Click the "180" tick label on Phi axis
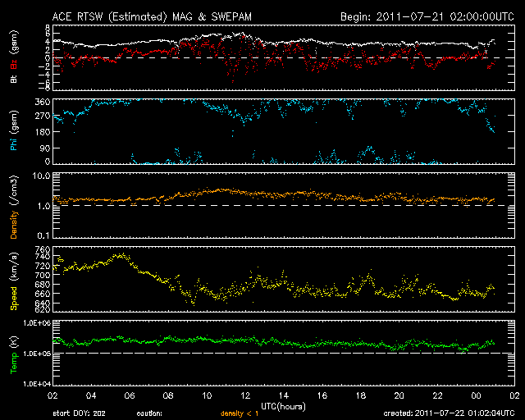This screenshot has height=420, width=525. tap(43, 132)
